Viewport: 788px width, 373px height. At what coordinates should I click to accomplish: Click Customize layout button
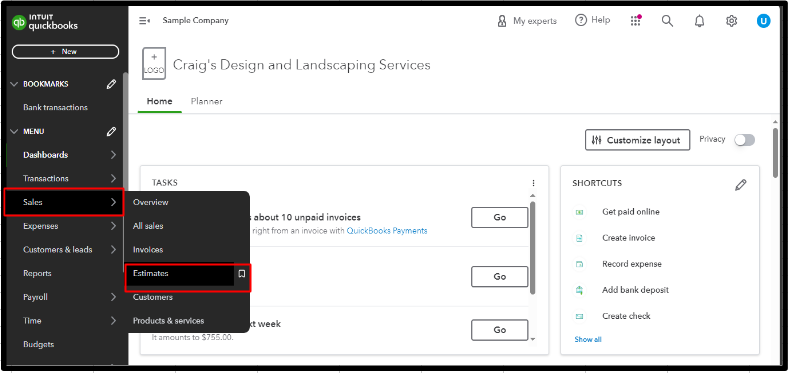click(x=637, y=140)
